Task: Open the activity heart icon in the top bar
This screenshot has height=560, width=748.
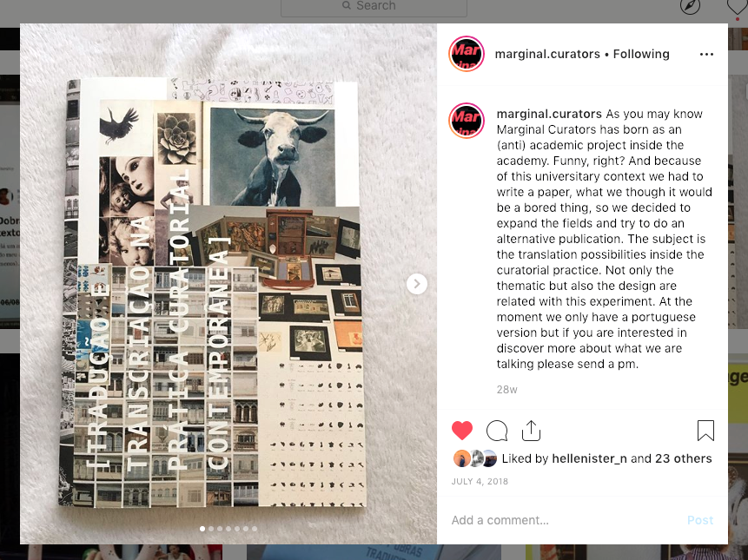Action: click(x=736, y=7)
